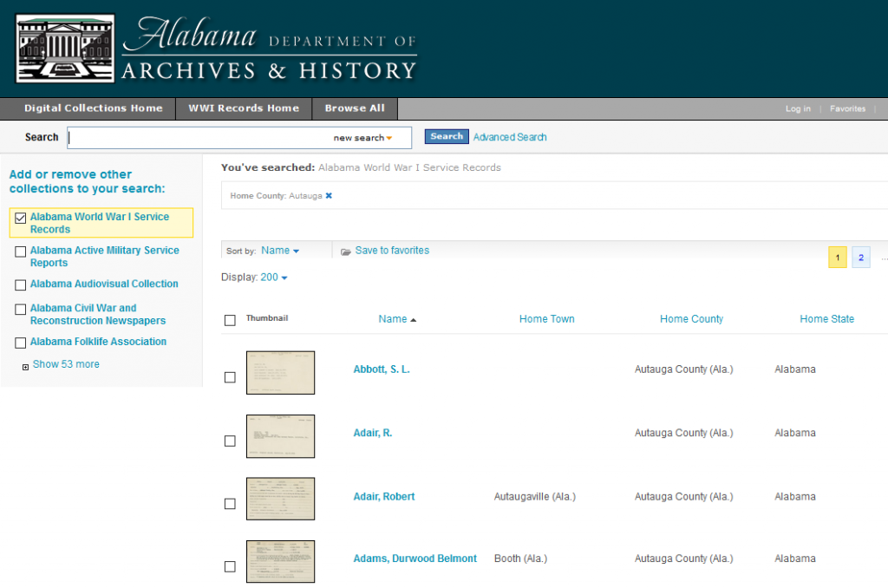The width and height of the screenshot is (888, 588).
Task: Check Alabama Folklife Association box
Action: 21,343
